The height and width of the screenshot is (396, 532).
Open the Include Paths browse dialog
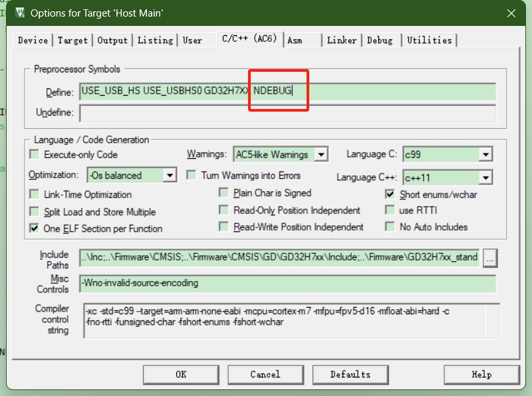[x=490, y=258]
